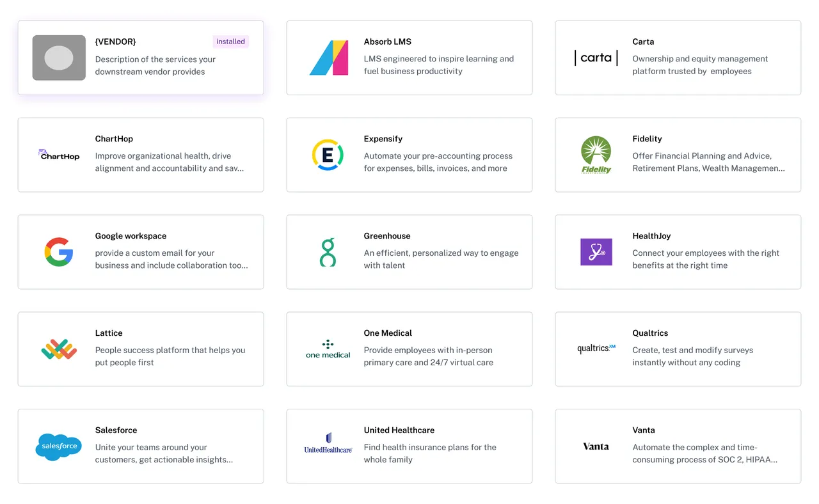Click "Provide employees with in-person primary care" text
This screenshot has width=819, height=504.
[x=429, y=356]
